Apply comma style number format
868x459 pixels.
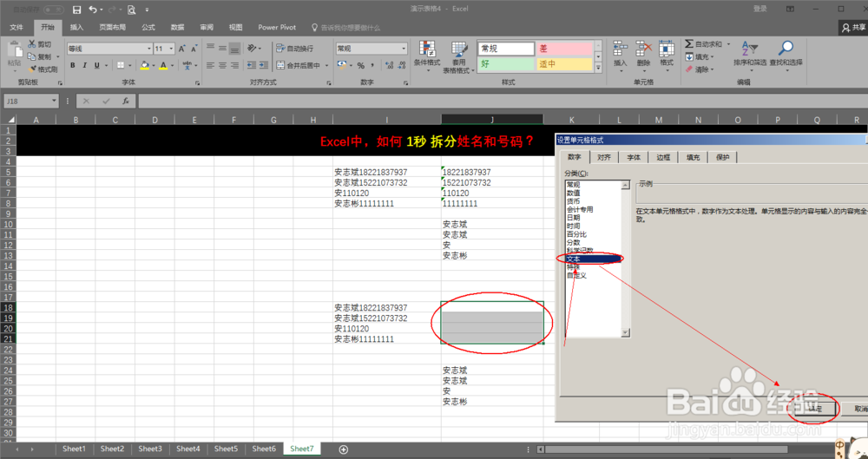373,65
